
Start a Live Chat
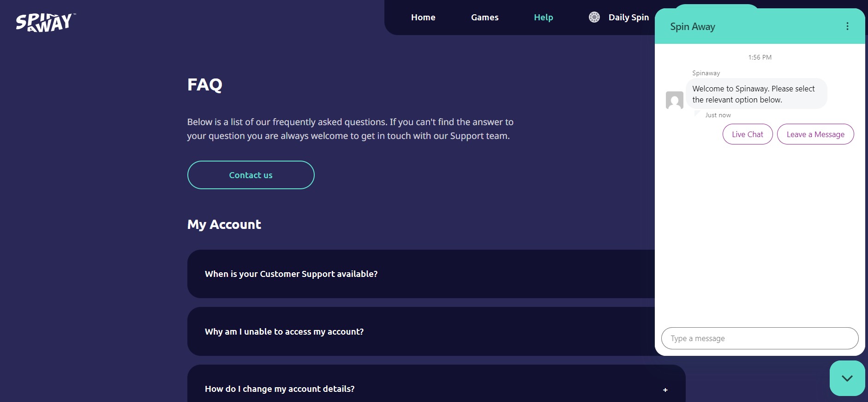tap(748, 134)
